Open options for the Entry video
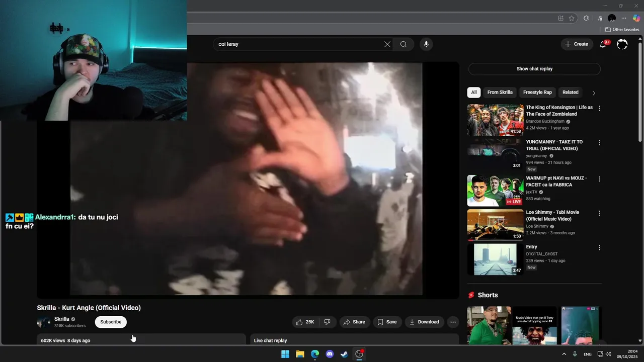Screen dimensions: 644x362 coord(599,248)
